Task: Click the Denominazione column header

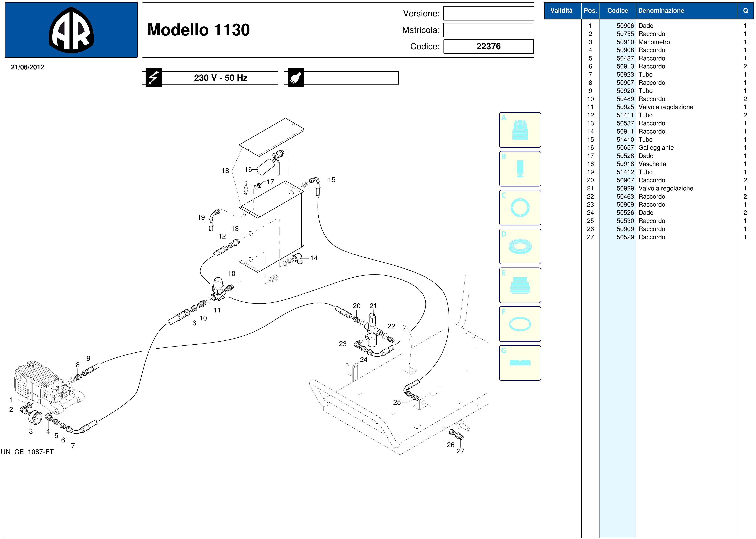Action: 661,11
